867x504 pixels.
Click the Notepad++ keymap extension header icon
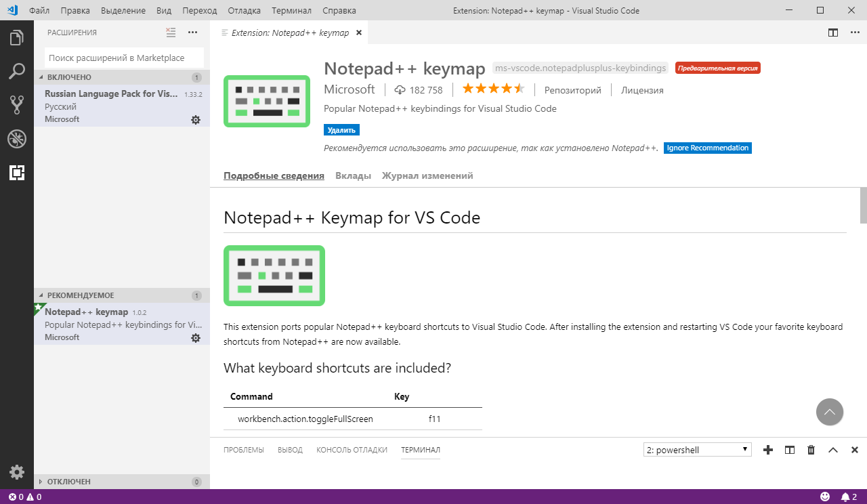[x=267, y=101]
